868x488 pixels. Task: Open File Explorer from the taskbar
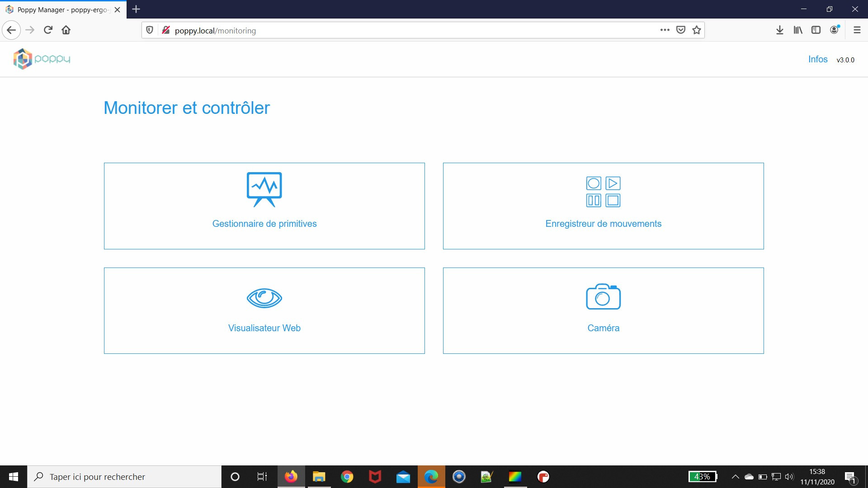tap(319, 477)
